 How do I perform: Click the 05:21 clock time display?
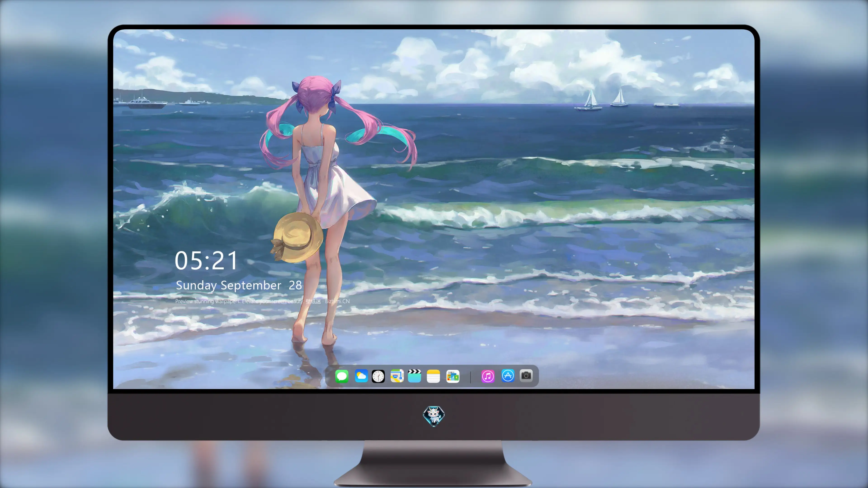(x=206, y=261)
